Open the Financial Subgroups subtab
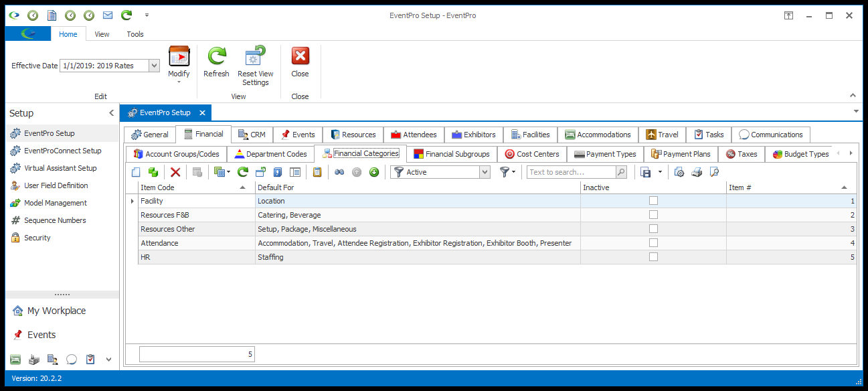The image size is (868, 391). [x=452, y=154]
